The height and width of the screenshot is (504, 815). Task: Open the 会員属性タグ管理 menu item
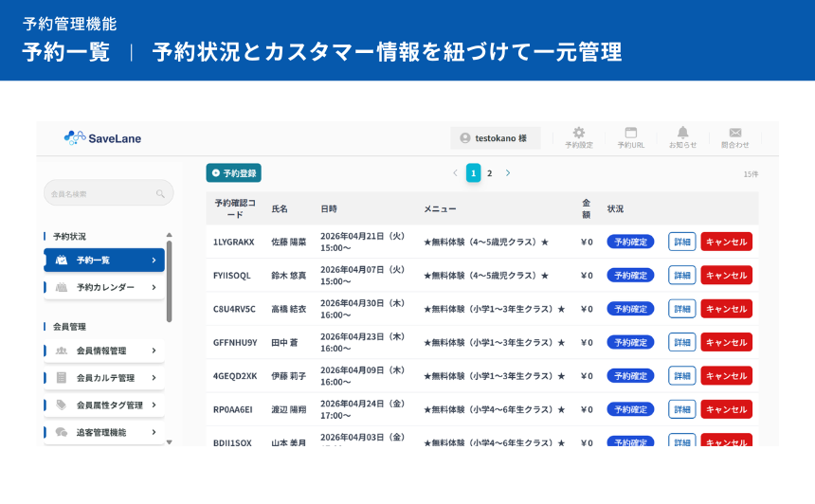click(x=104, y=405)
